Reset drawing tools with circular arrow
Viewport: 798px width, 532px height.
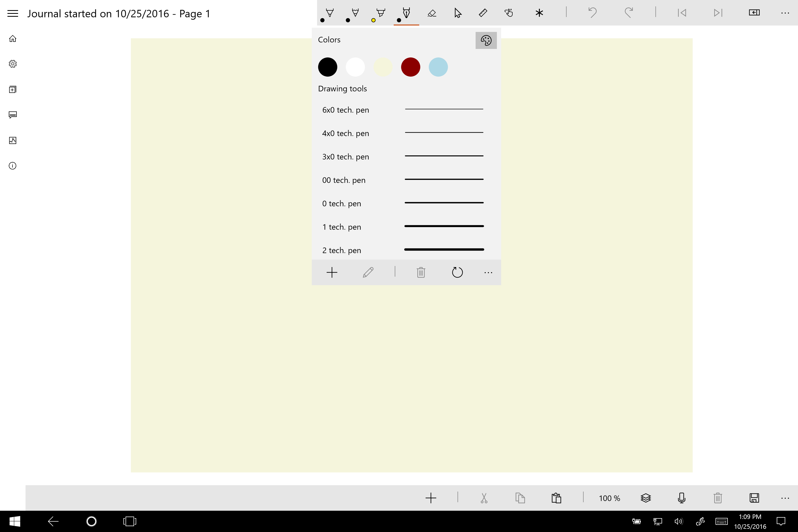[x=457, y=272]
